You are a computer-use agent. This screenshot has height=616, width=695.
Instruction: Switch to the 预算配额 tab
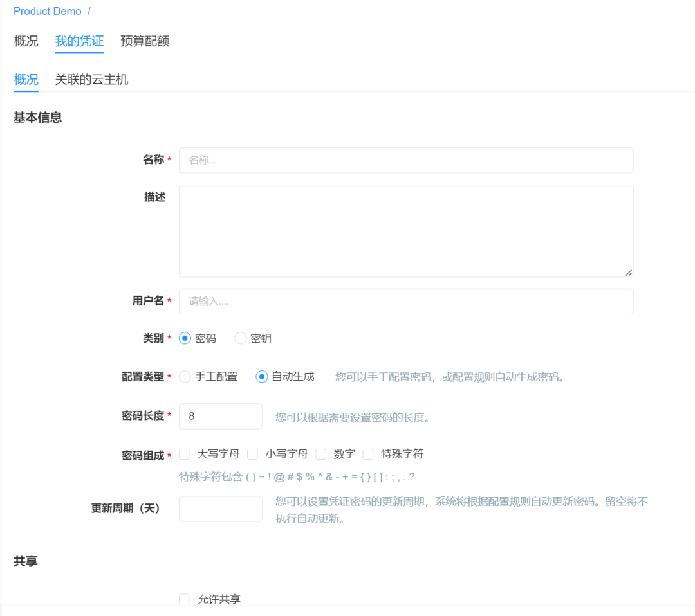pos(144,41)
